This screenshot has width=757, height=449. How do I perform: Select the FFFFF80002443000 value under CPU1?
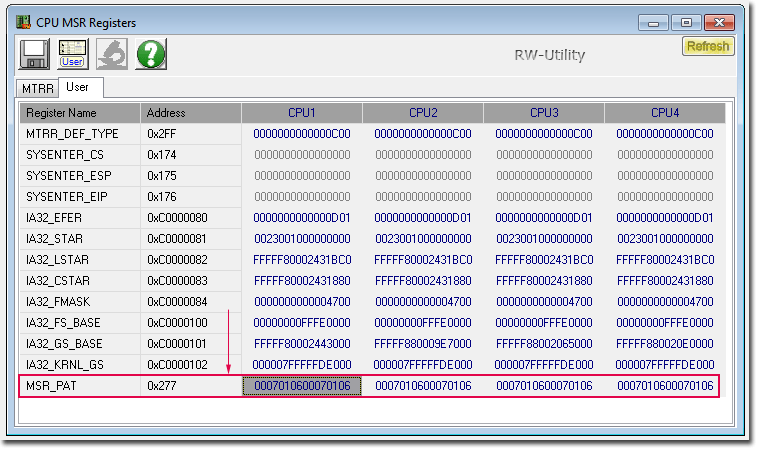coord(302,344)
